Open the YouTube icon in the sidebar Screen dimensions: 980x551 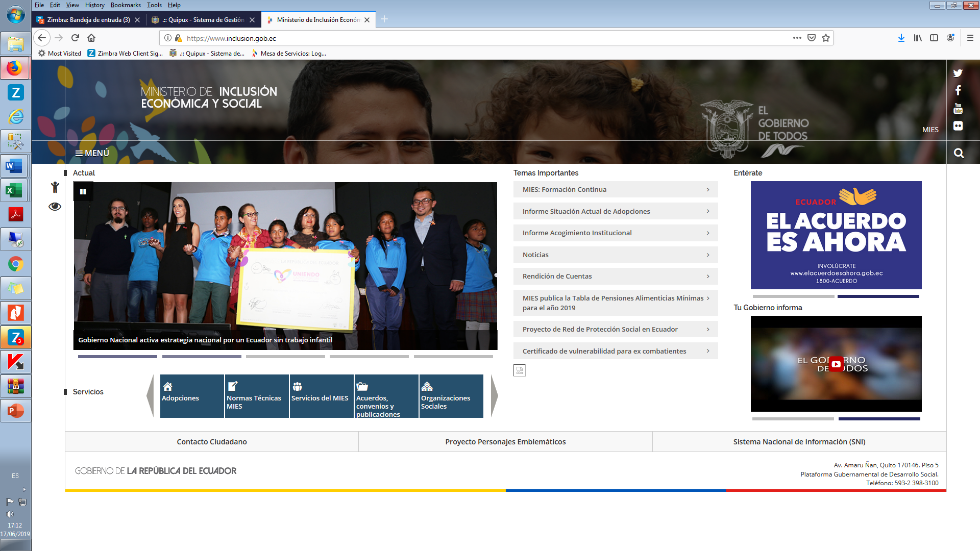tap(958, 108)
